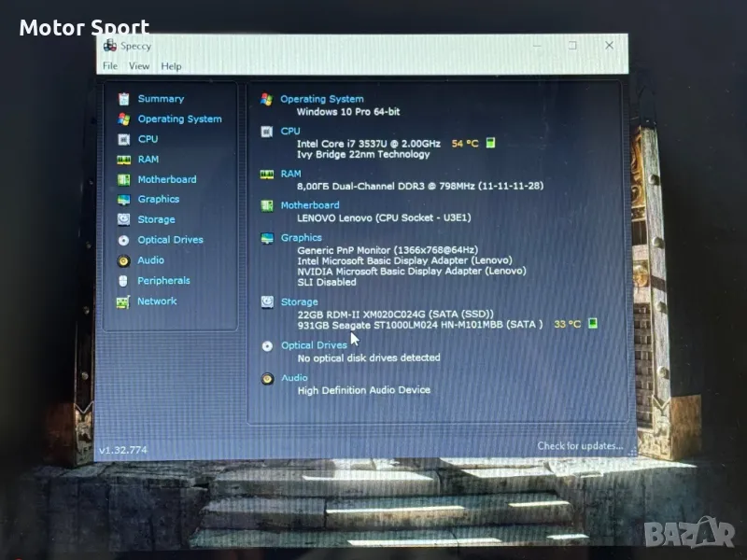Open the Motherboard icon in sidebar

[x=123, y=179]
